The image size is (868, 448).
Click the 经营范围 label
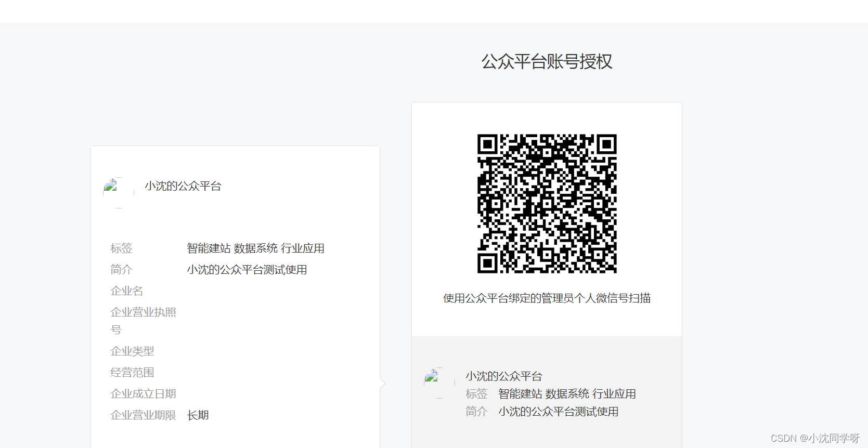coord(132,373)
